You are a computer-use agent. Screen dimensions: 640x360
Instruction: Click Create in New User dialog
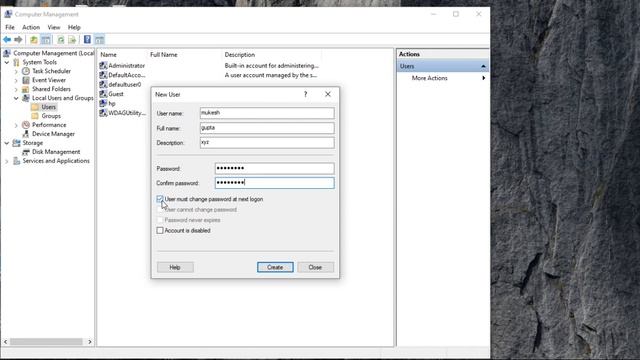(x=275, y=267)
